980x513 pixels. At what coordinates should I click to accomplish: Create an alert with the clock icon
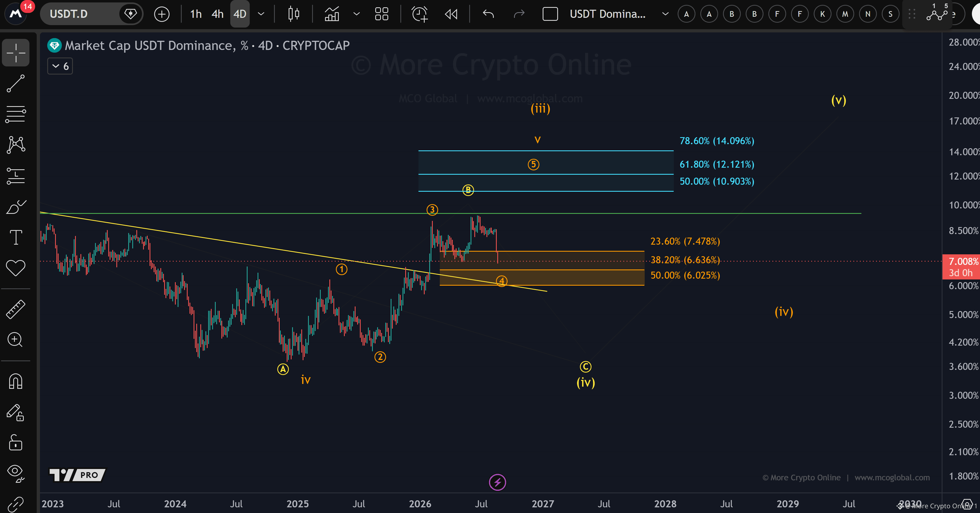point(420,14)
